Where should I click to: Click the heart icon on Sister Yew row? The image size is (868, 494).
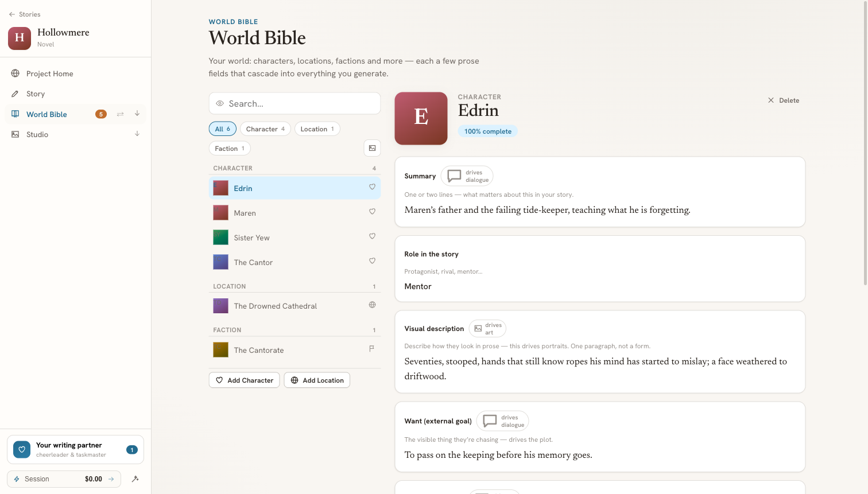tap(372, 236)
